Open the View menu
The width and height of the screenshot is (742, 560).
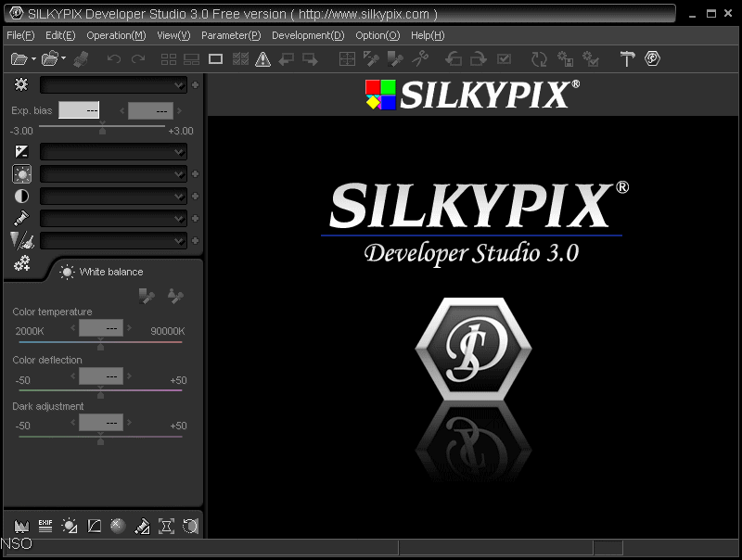click(x=173, y=35)
